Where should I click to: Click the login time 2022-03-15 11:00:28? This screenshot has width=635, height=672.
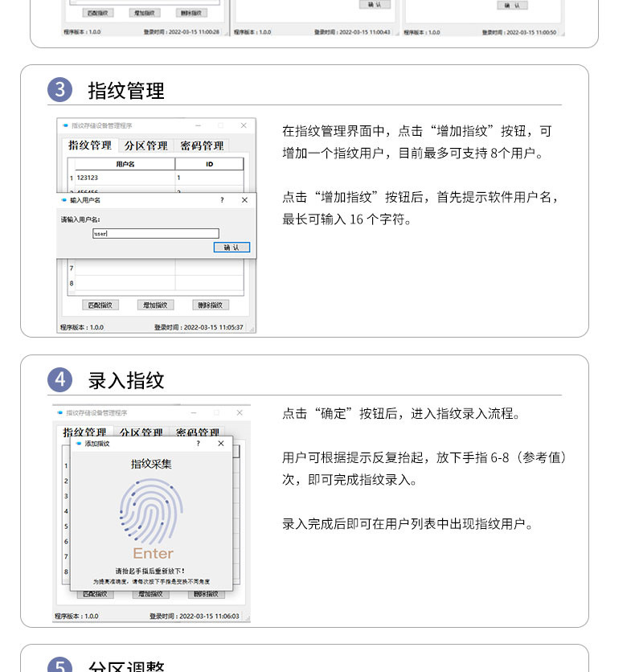[181, 32]
